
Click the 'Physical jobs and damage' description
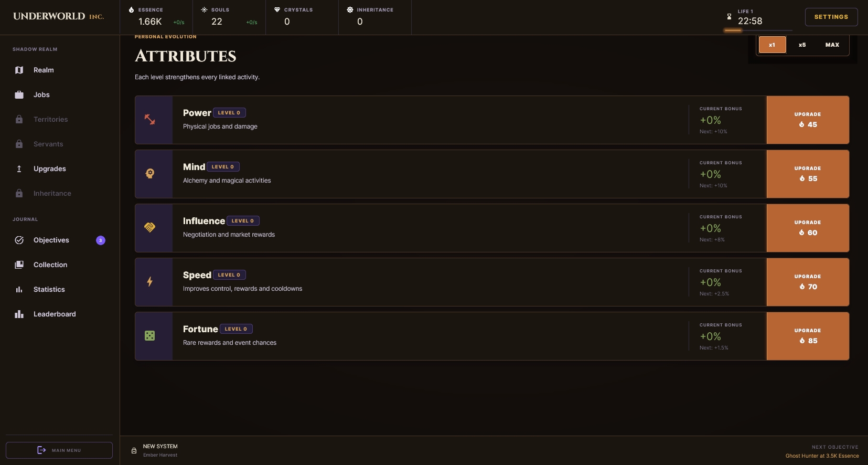220,126
